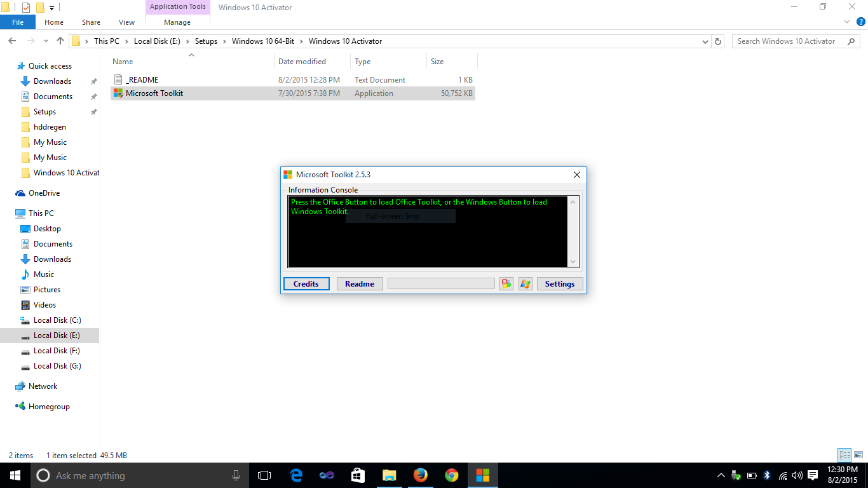868x488 pixels.
Task: Open Microsoft Edge from the taskbar
Action: 295,475
